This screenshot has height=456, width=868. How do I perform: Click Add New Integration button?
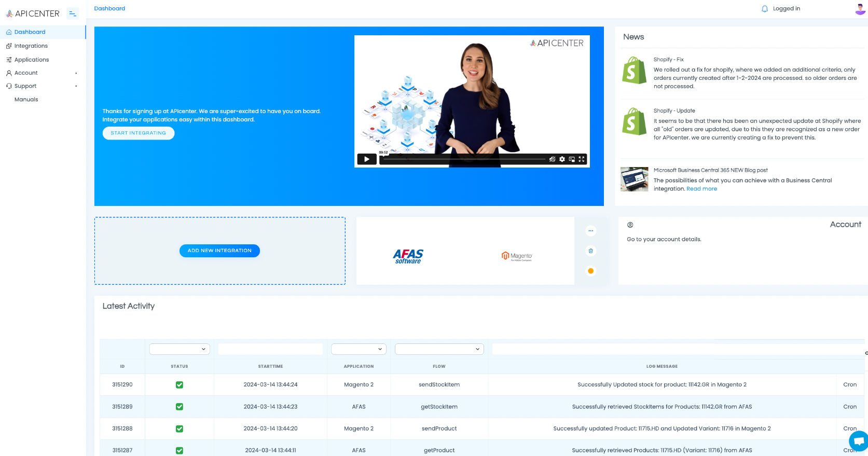219,251
